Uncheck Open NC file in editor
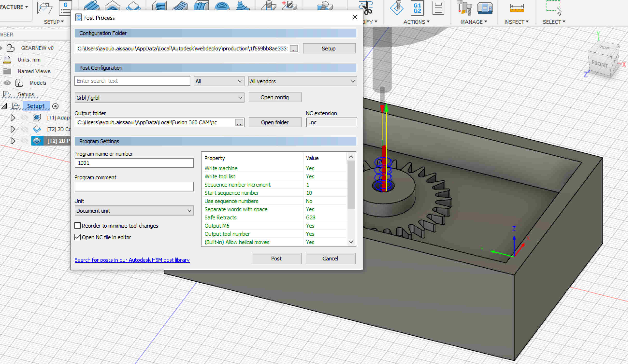This screenshot has height=364, width=628. [x=78, y=237]
